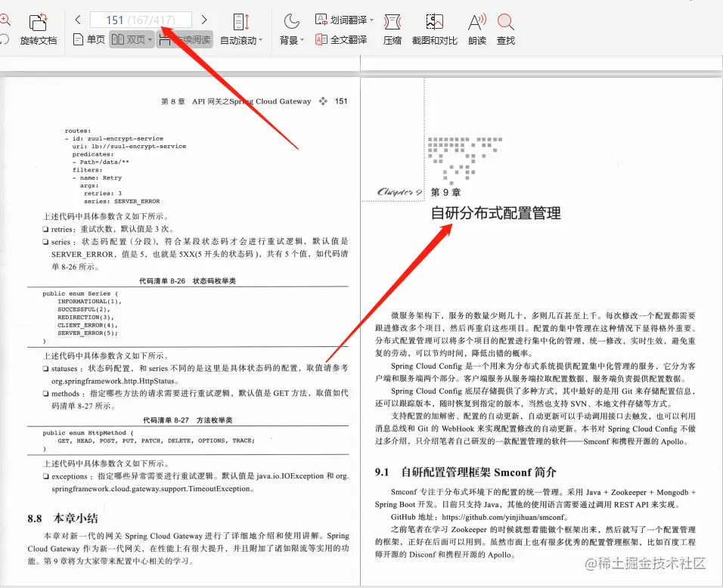Viewport: 723px width, 588px height.
Task: Click the code line 'uri: lb://zuul-encrypt-service'
Action: click(129, 146)
